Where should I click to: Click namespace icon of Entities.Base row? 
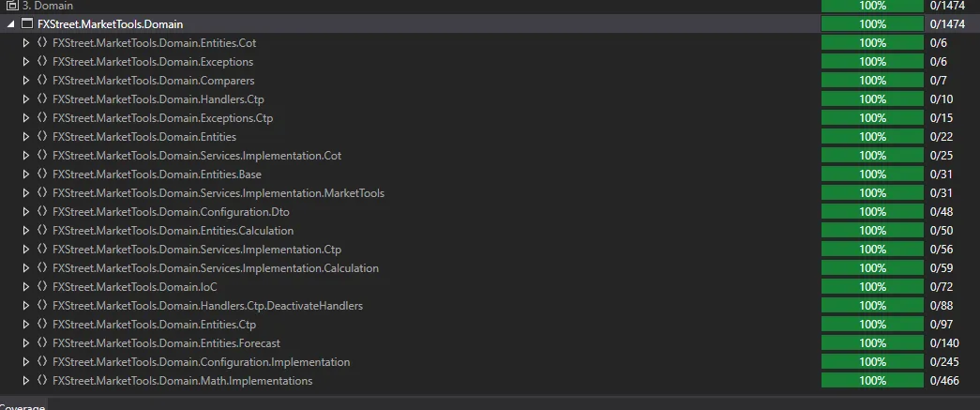tap(42, 175)
